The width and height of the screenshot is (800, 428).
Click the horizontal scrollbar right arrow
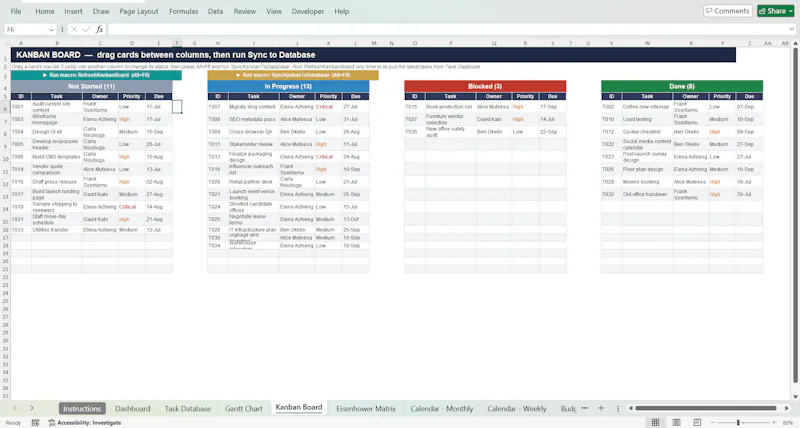point(787,408)
